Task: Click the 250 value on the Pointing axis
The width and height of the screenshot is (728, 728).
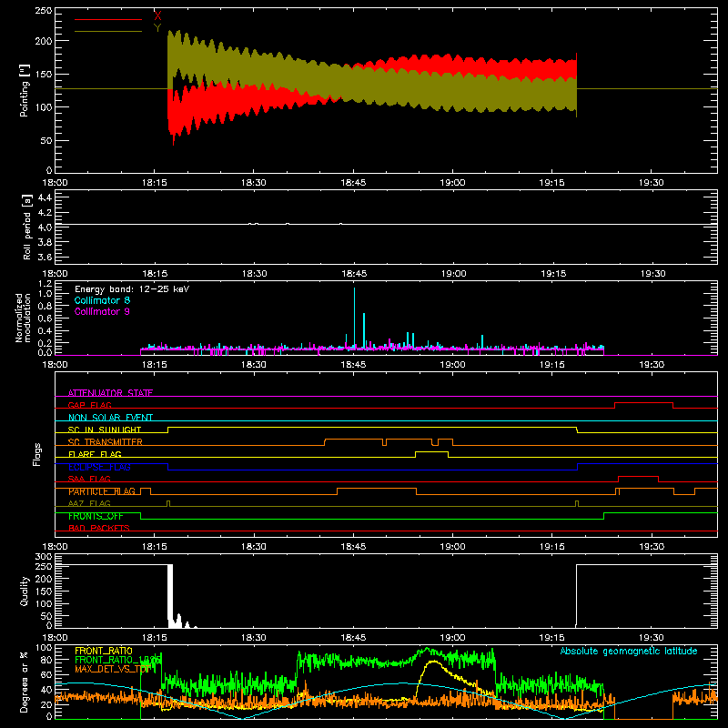Action: point(44,11)
